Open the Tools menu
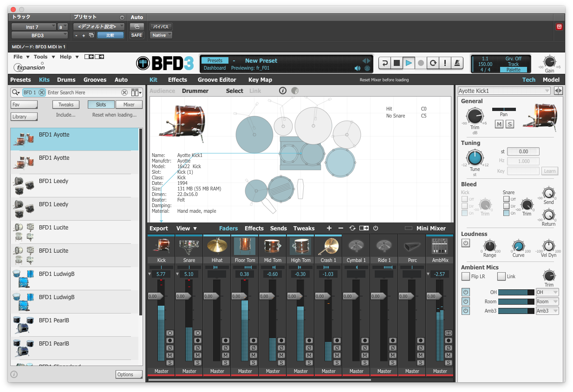The image size is (573, 392). (44, 57)
